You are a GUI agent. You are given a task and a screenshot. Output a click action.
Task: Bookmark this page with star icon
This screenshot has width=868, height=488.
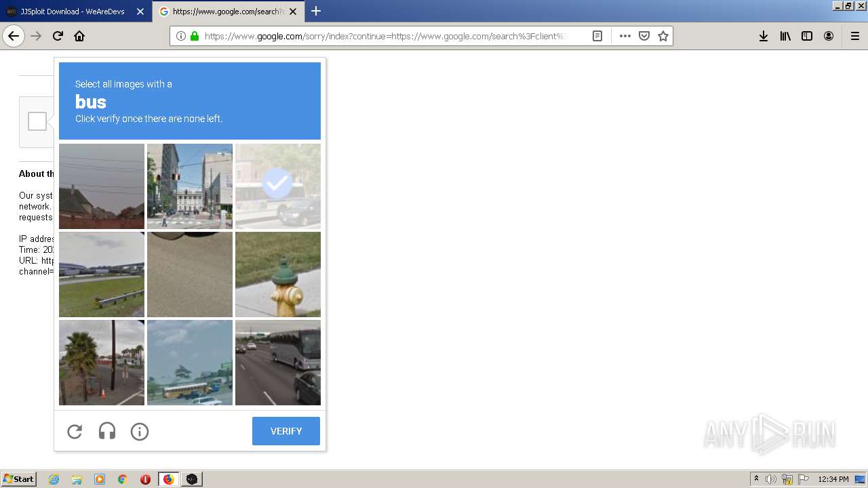(x=663, y=36)
